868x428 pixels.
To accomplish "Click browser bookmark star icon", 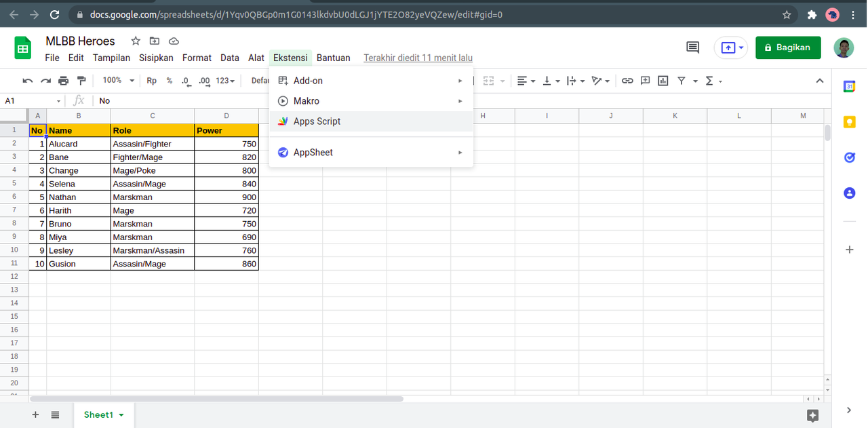I will click(x=787, y=14).
